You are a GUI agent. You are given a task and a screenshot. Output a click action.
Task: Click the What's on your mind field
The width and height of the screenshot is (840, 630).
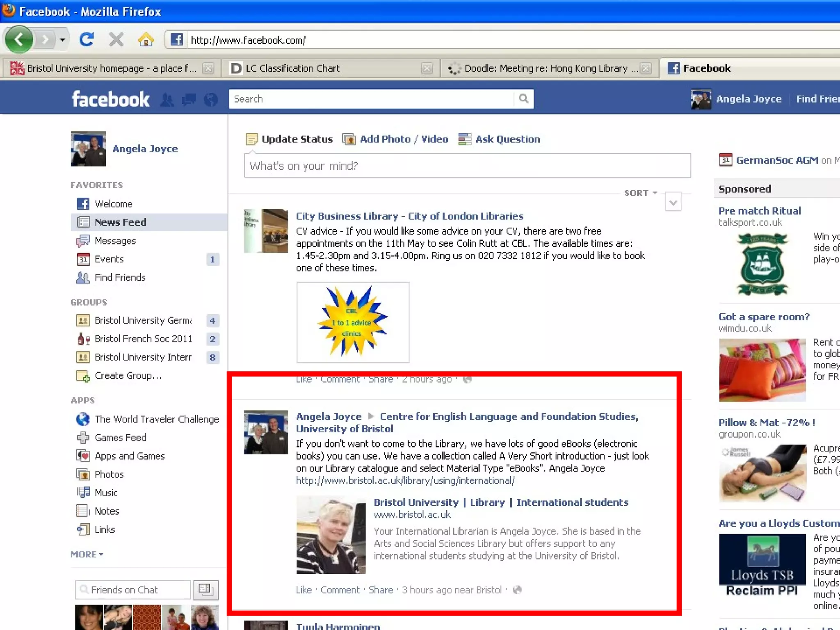467,166
